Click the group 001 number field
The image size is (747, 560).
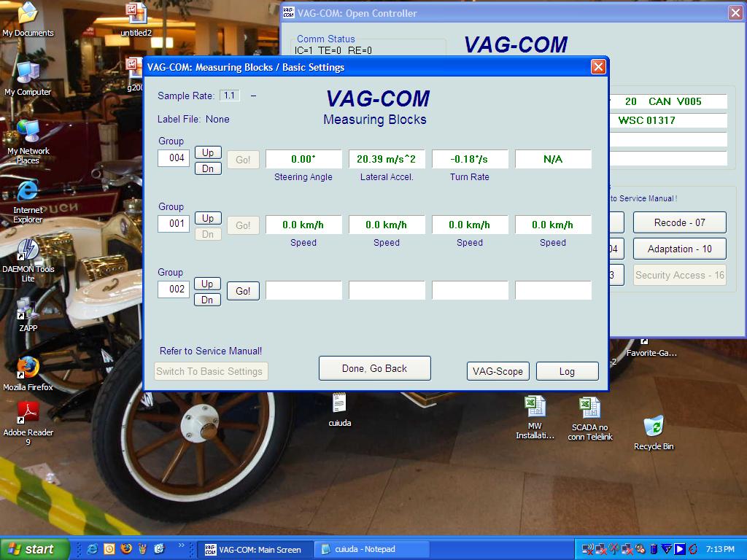coord(174,224)
